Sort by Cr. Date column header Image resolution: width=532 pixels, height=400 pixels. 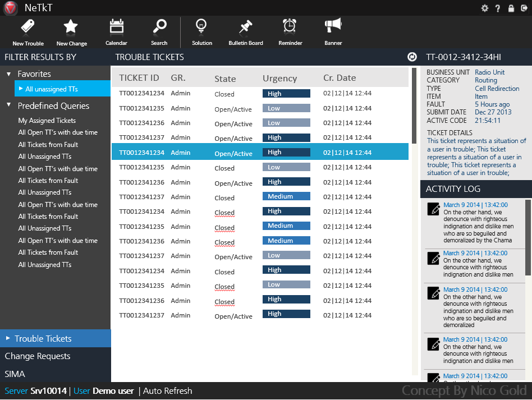click(x=340, y=78)
